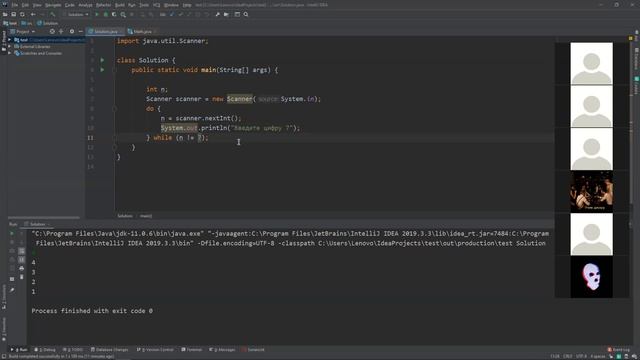Click gutter run arrow beside main method
Image resolution: width=640 pixels, height=360 pixels.
coord(102,70)
